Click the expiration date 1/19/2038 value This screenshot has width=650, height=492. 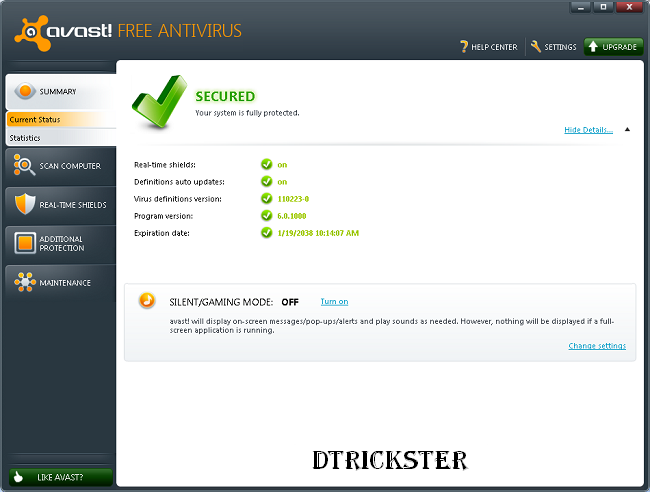(318, 233)
